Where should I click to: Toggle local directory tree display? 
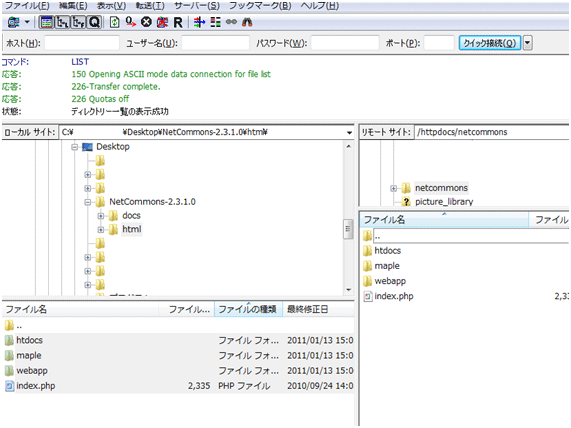point(63,23)
